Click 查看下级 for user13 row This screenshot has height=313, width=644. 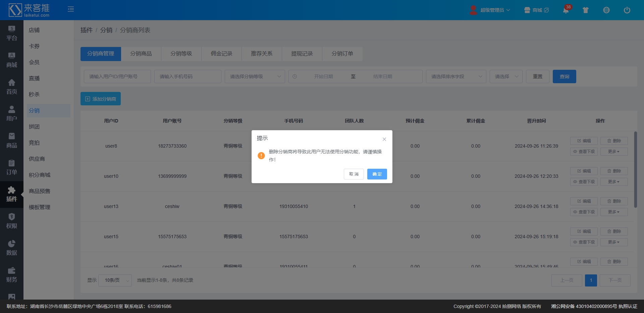tap(584, 212)
